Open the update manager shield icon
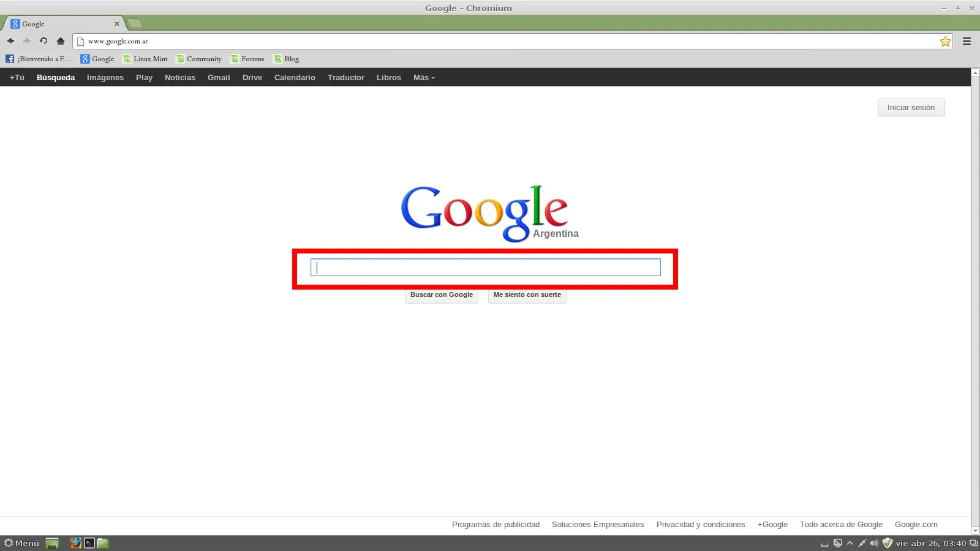The image size is (980, 551). tap(887, 543)
